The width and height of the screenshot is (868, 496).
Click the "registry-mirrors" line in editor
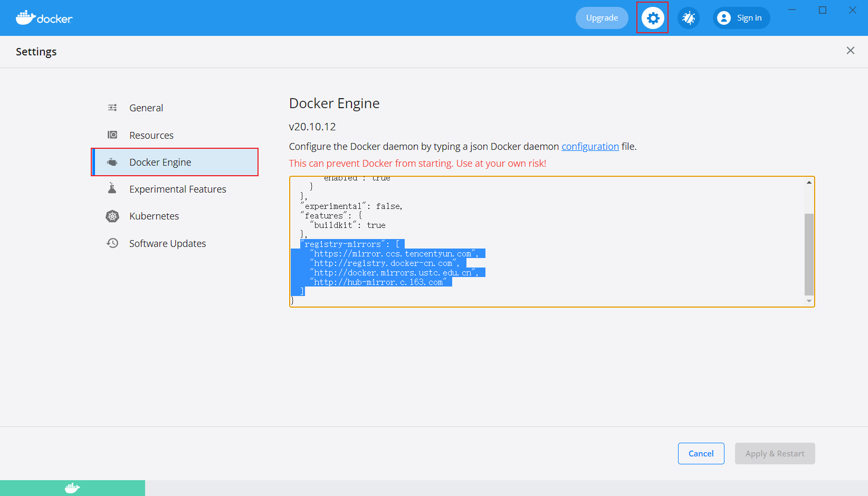(x=350, y=244)
